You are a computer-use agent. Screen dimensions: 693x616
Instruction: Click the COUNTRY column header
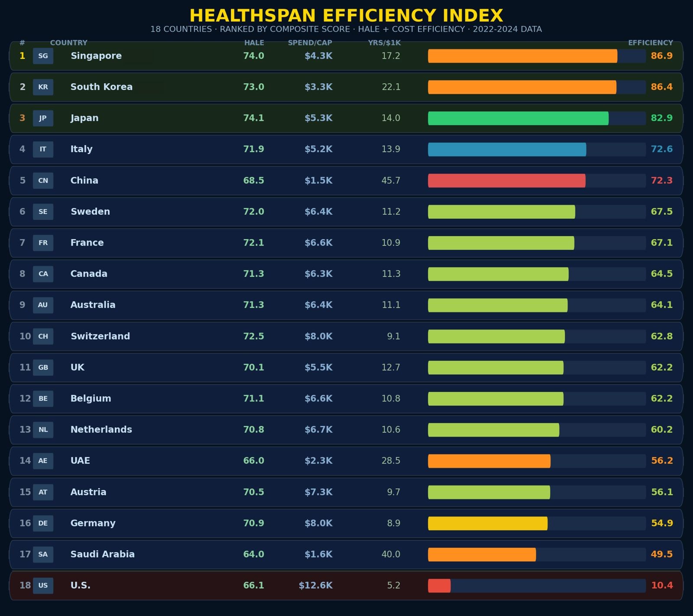(x=68, y=43)
